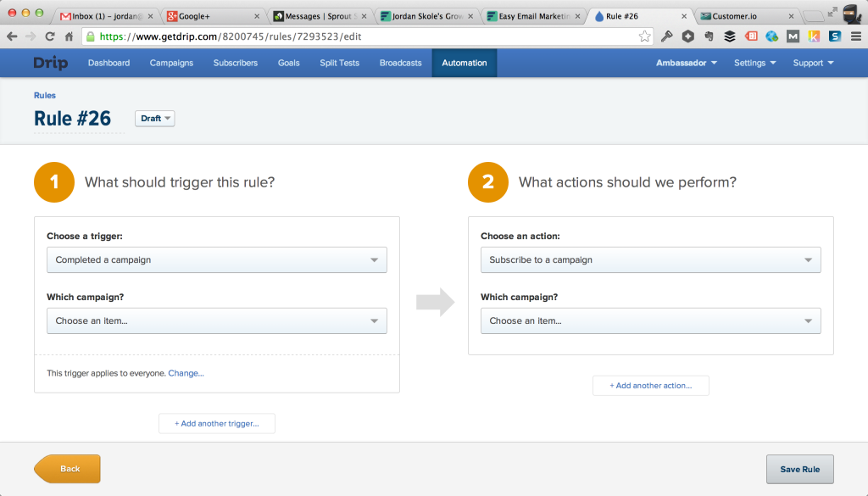Expand the 'Subscribe to a campaign' action dropdown
Viewport: 868px width, 496px height.
(x=650, y=260)
